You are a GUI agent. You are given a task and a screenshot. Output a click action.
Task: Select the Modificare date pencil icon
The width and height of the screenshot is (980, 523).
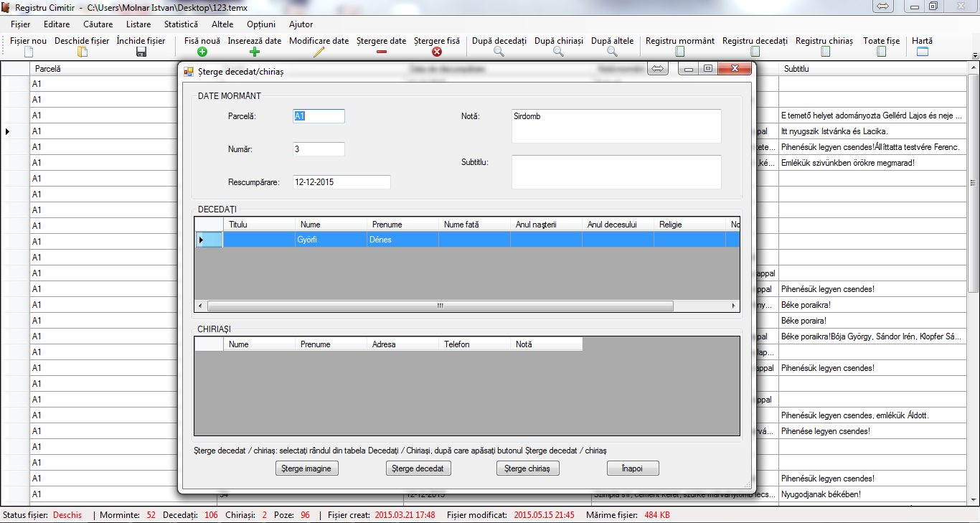[319, 52]
